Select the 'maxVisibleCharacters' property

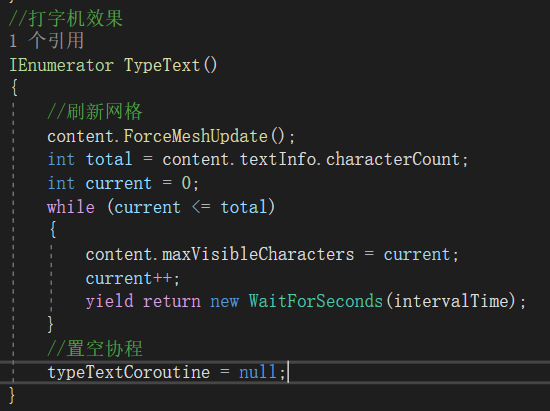tap(258, 255)
